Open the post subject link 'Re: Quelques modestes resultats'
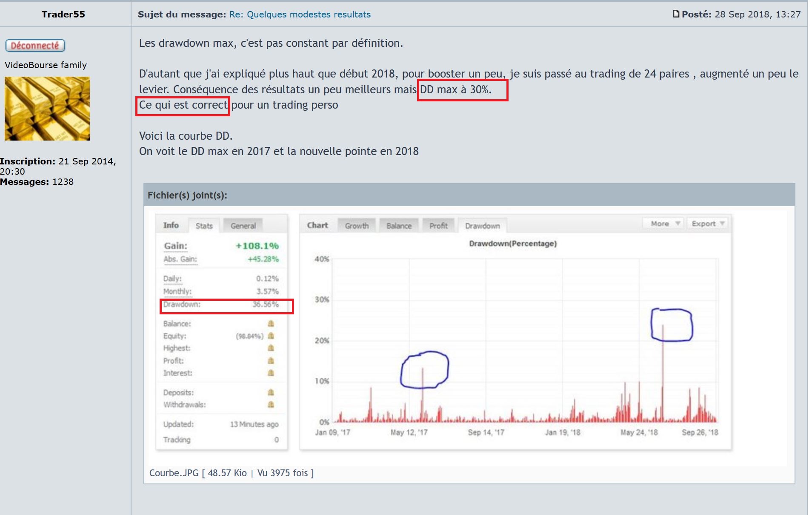This screenshot has height=515, width=812. [300, 14]
